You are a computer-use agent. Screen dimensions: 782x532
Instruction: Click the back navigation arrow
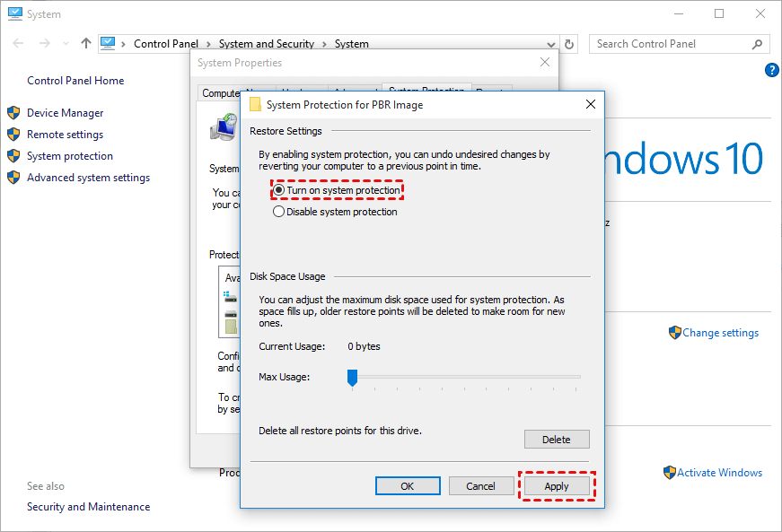click(x=18, y=44)
